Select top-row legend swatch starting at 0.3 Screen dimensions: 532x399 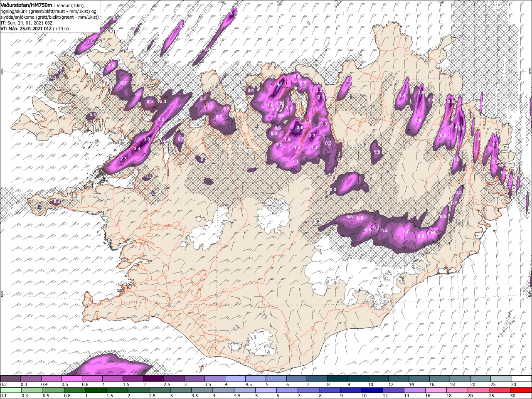31,379
